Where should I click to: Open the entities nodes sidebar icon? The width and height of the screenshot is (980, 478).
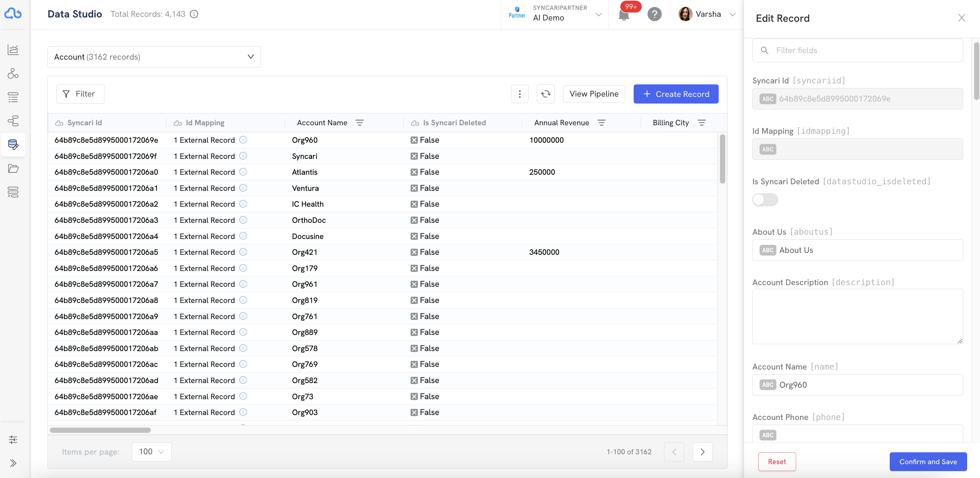pyautogui.click(x=13, y=74)
